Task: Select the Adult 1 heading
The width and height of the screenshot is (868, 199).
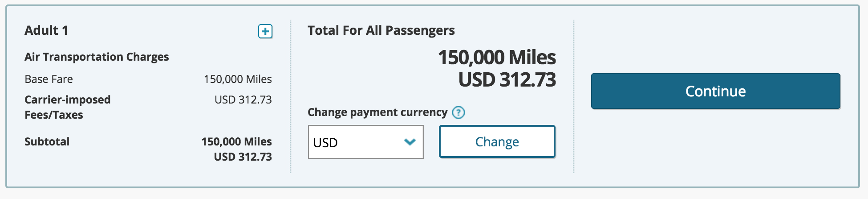Action: pyautogui.click(x=46, y=30)
